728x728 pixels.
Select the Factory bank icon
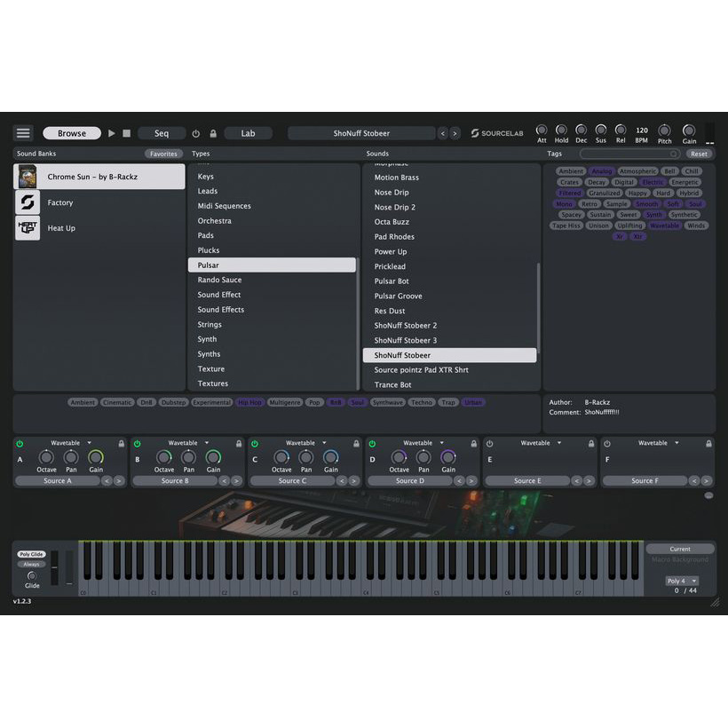(28, 202)
